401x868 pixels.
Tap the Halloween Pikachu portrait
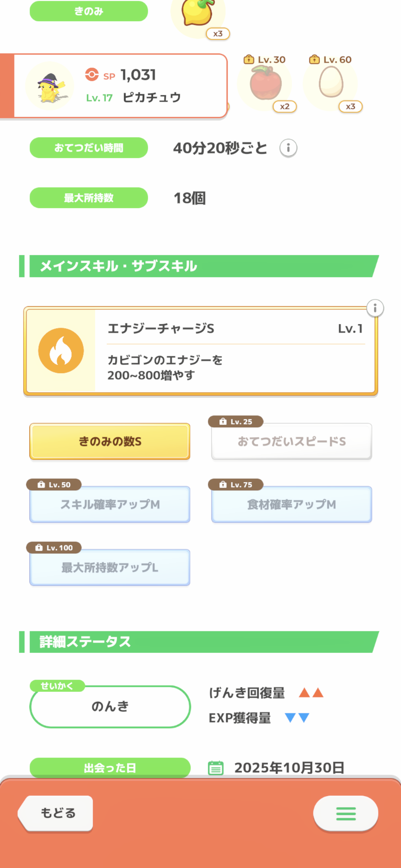(x=50, y=86)
